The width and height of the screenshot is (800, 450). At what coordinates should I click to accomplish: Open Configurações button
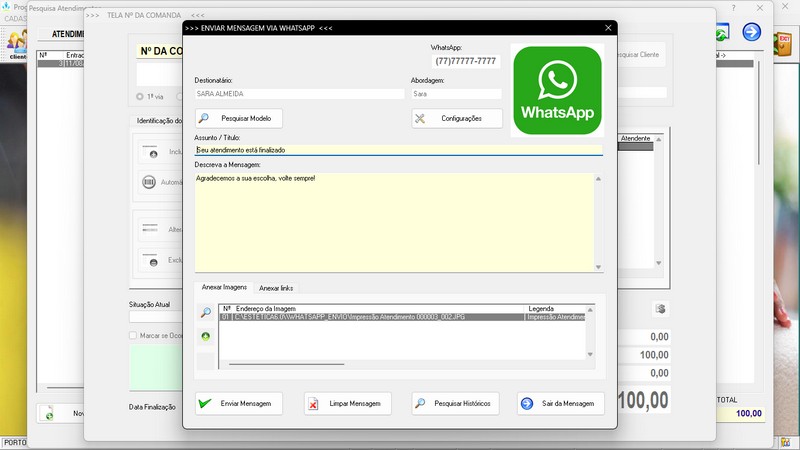[x=457, y=118]
